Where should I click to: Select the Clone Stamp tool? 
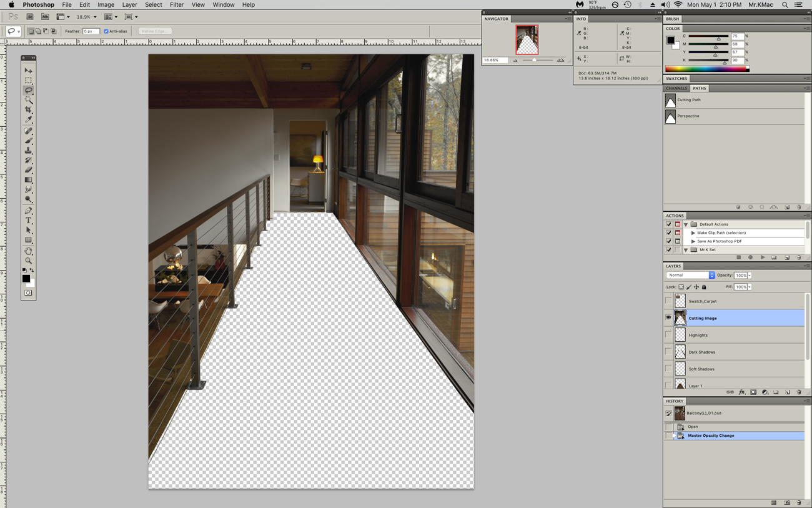[x=28, y=151]
